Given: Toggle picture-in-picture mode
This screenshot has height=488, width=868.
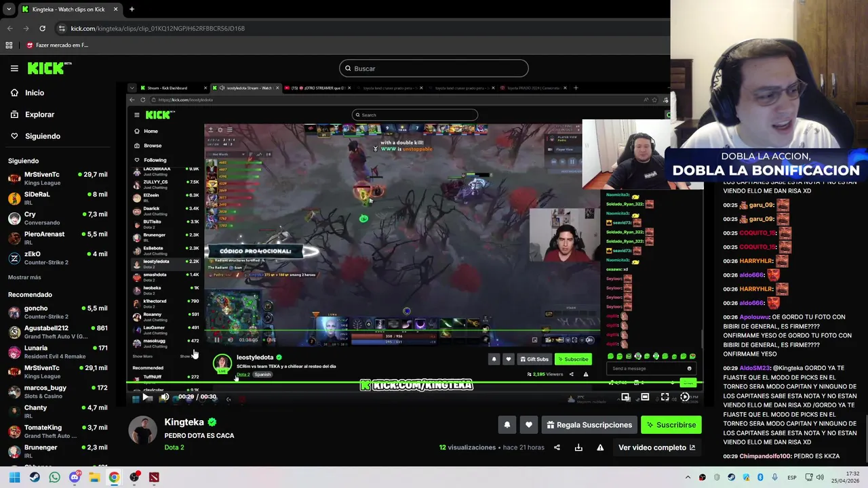Looking at the screenshot, I should pyautogui.click(x=625, y=397).
